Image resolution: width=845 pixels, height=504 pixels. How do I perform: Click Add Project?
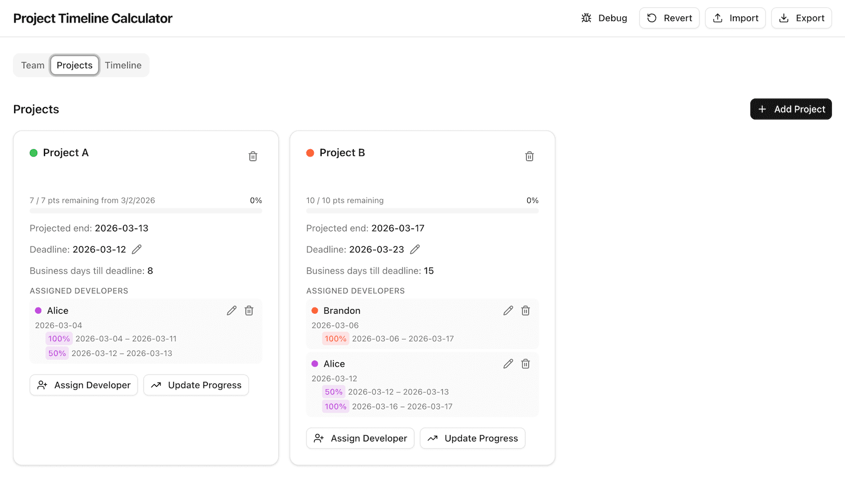791,109
